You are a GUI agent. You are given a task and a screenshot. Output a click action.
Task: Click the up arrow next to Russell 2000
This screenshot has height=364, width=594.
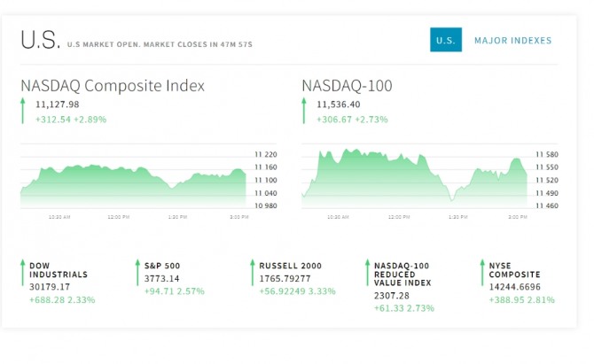tap(252, 266)
